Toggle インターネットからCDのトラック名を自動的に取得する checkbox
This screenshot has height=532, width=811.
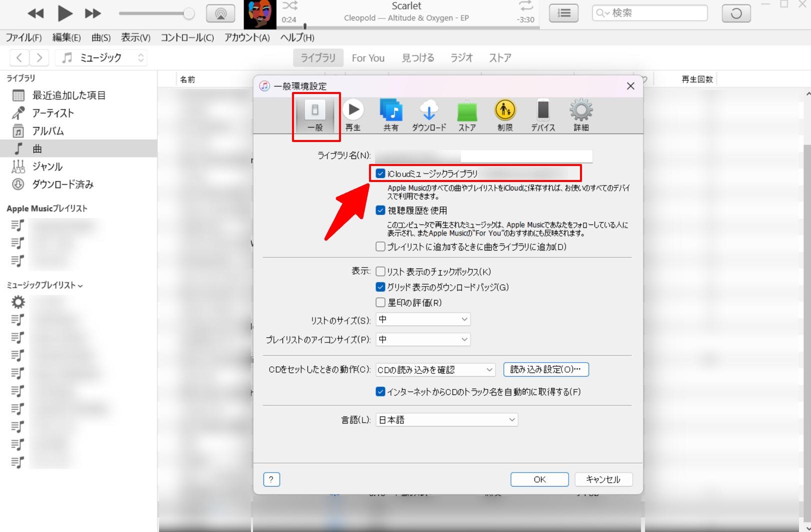click(x=380, y=391)
